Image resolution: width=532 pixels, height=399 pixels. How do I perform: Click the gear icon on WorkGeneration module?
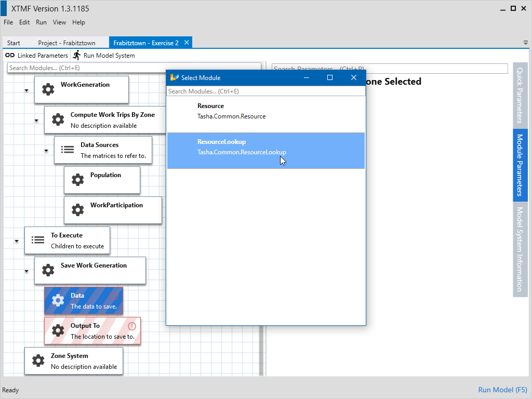pyautogui.click(x=48, y=89)
